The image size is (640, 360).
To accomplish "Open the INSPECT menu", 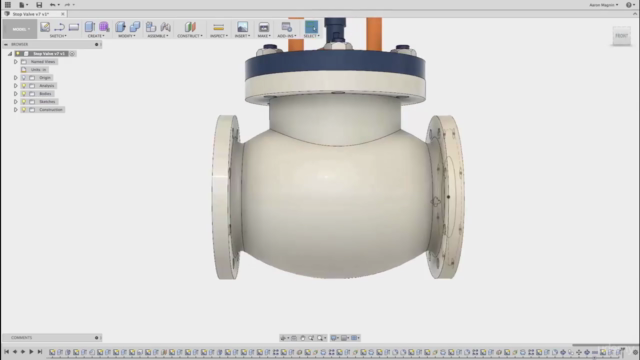I will point(219,36).
